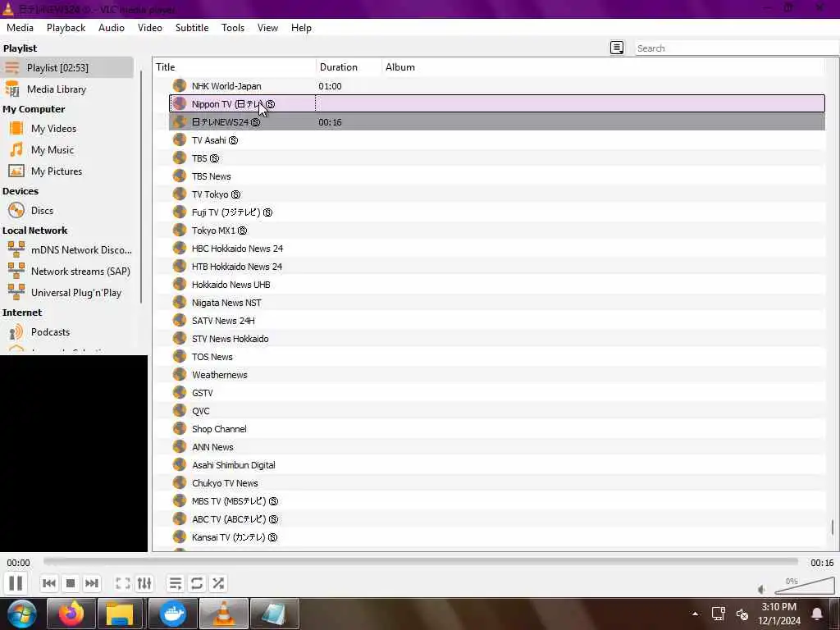840x630 pixels.
Task: Skip to the previous playlist item
Action: 48,583
